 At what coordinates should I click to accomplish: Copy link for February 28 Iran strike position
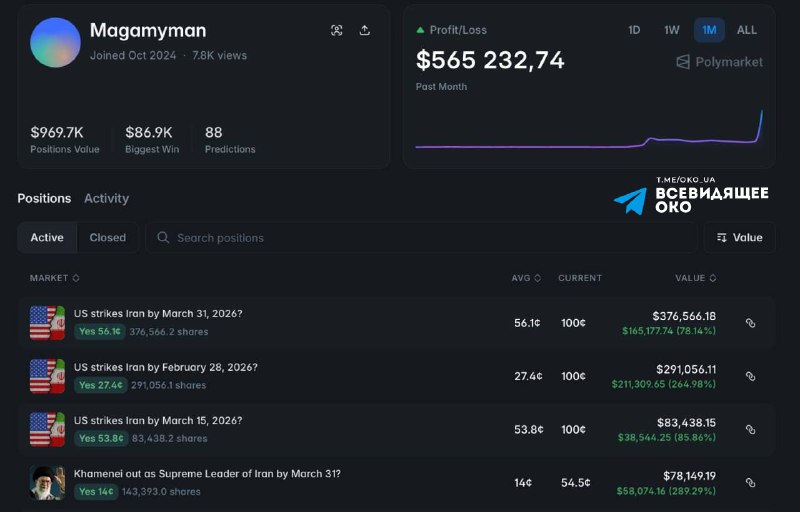coord(750,376)
